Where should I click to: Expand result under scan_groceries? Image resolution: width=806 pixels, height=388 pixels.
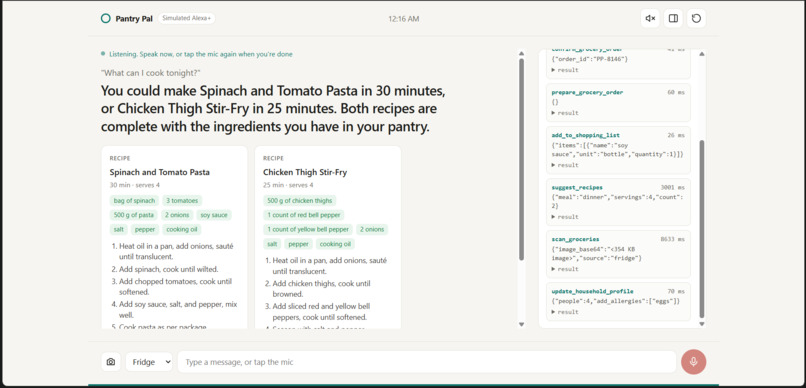[x=565, y=269]
